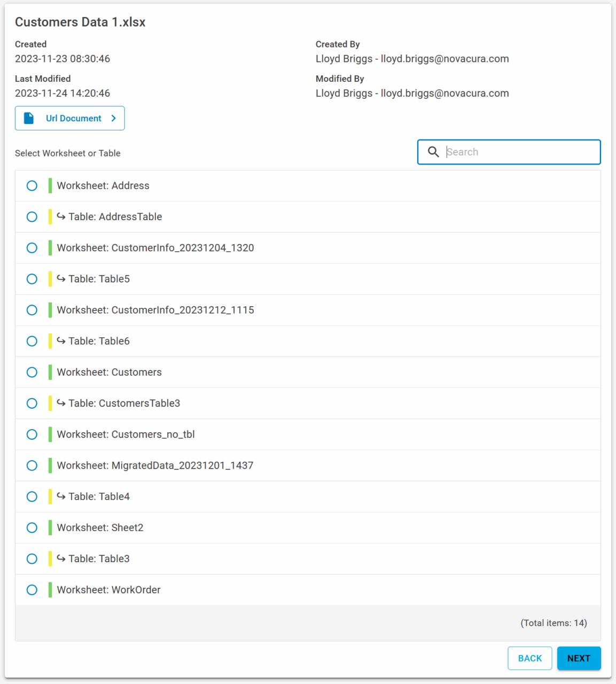Go back with the BACK button
Viewport: 616px width, 684px height.
tap(529, 658)
